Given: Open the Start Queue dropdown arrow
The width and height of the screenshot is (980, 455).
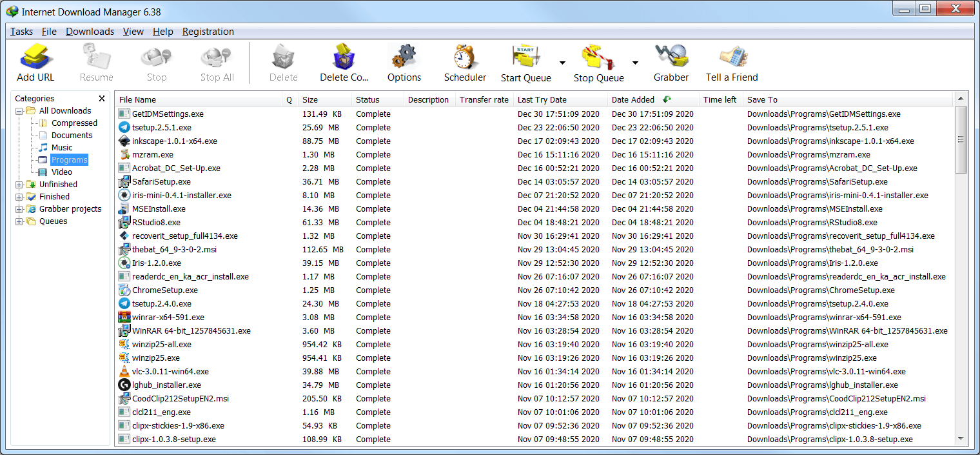Looking at the screenshot, I should (560, 61).
